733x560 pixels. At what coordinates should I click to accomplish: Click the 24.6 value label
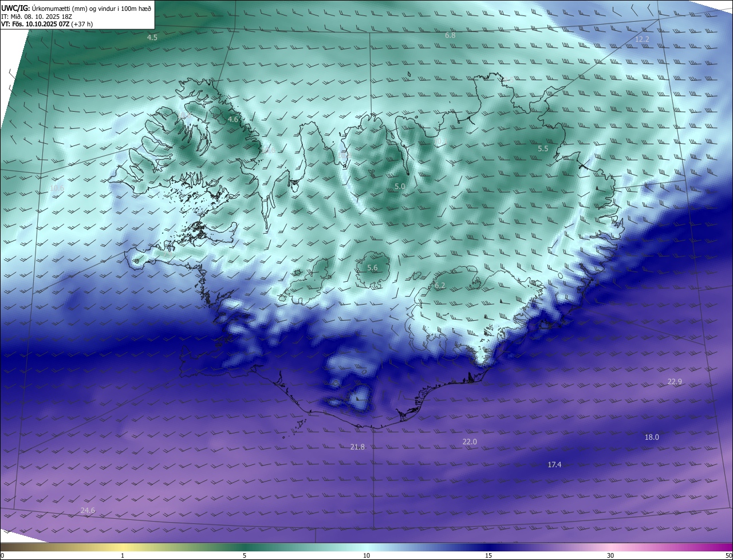coord(88,510)
